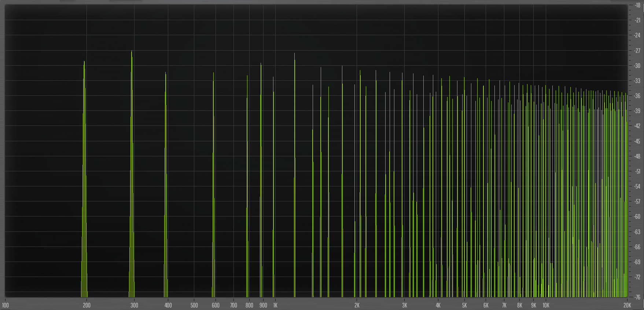Click the 200 frequency axis label
Viewport: 644px width, 310px height.
[x=87, y=305]
